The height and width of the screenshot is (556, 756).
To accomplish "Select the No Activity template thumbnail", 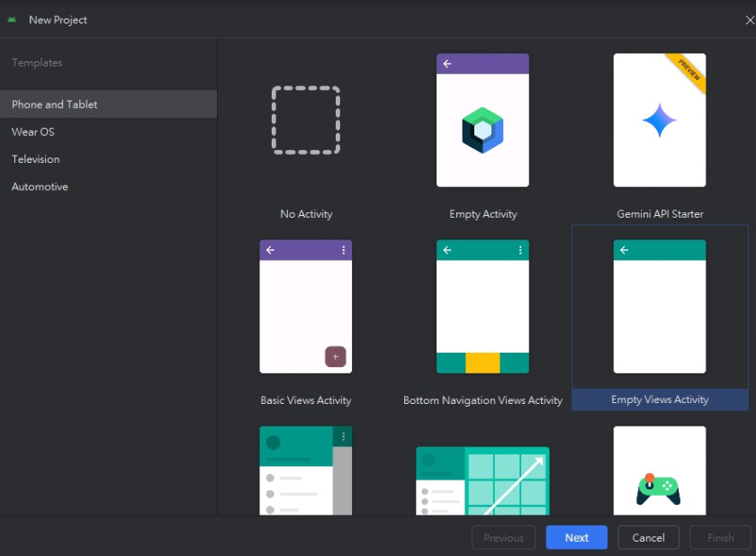I will tap(306, 120).
